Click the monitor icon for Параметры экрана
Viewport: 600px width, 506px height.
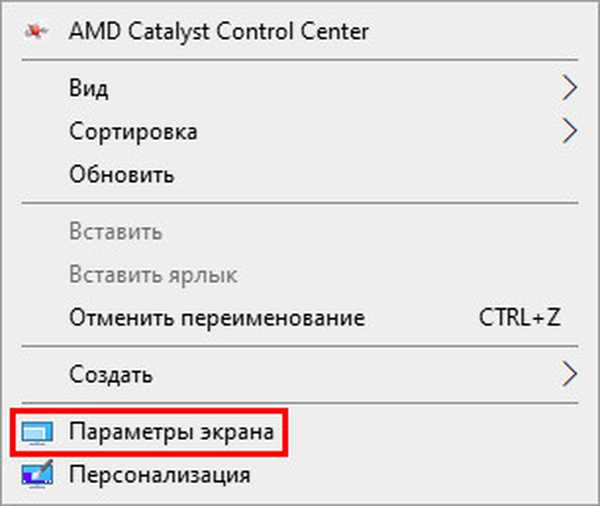pos(34,432)
